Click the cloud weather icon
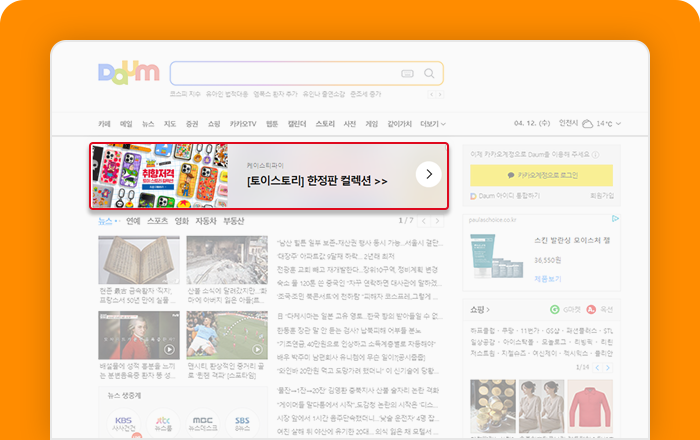This screenshot has width=700, height=440. [x=588, y=124]
